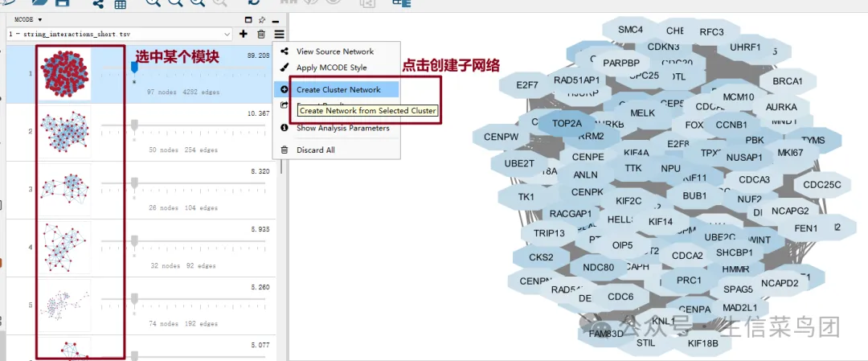Click the slider handle of cluster 2
This screenshot has width=868, height=361.
(x=134, y=125)
